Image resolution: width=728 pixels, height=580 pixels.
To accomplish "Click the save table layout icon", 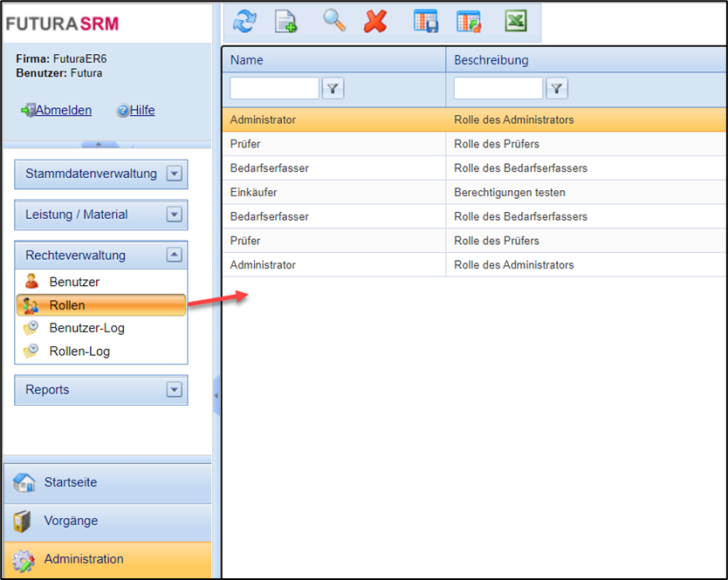I will (x=426, y=21).
